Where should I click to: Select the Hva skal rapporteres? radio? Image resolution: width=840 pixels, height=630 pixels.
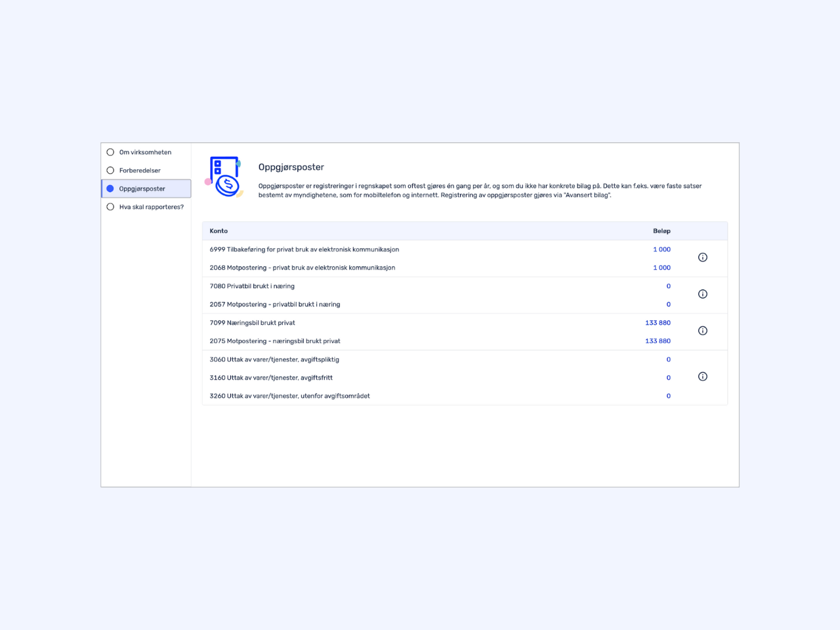(110, 207)
